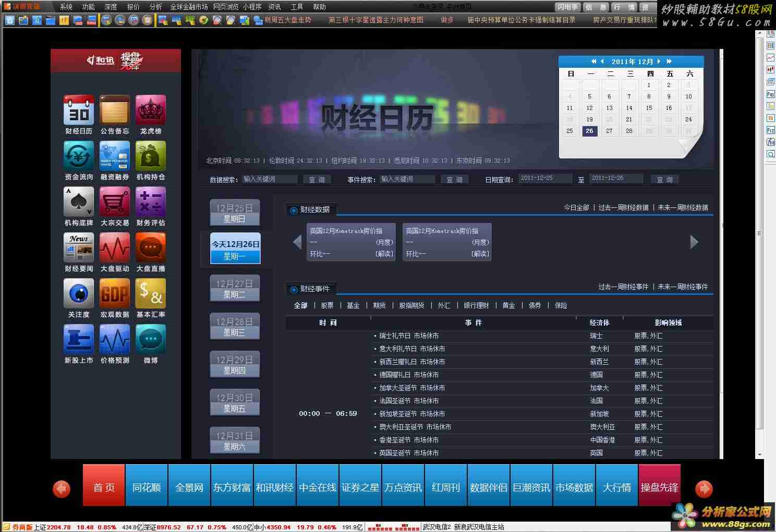Open 今日全部 link
Image resolution: width=776 pixels, height=532 pixels.
tap(576, 207)
